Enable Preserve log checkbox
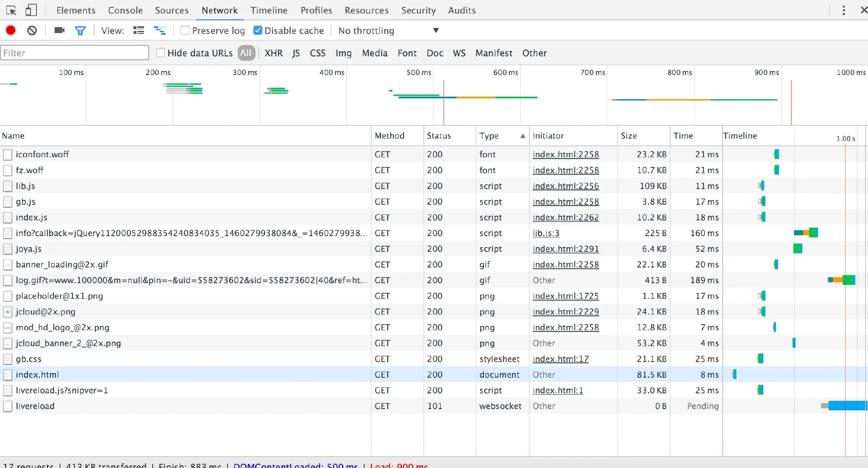868x468 pixels. [x=185, y=31]
